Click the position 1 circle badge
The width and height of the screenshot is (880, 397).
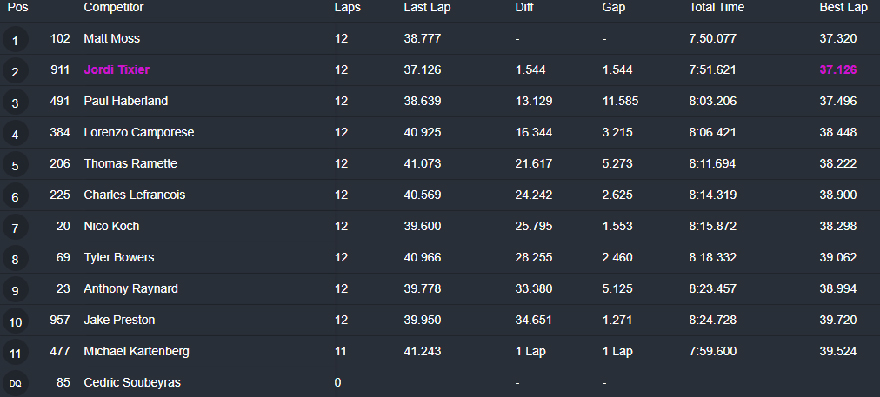click(x=15, y=40)
